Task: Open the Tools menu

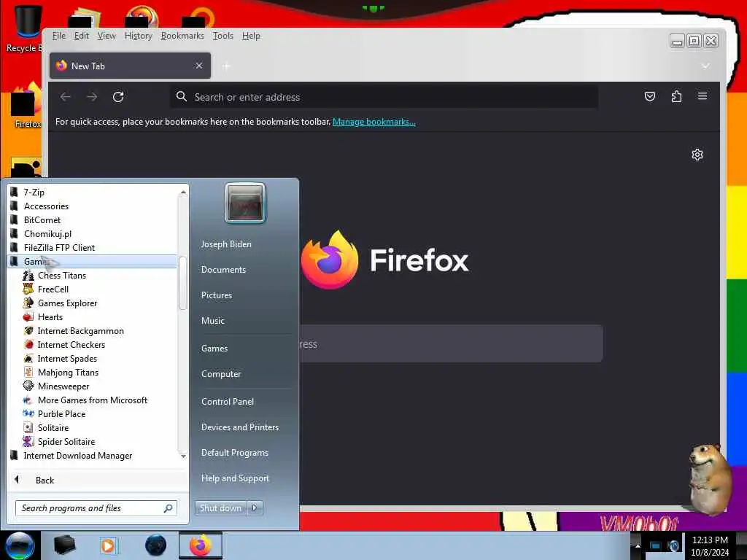Action: (223, 36)
